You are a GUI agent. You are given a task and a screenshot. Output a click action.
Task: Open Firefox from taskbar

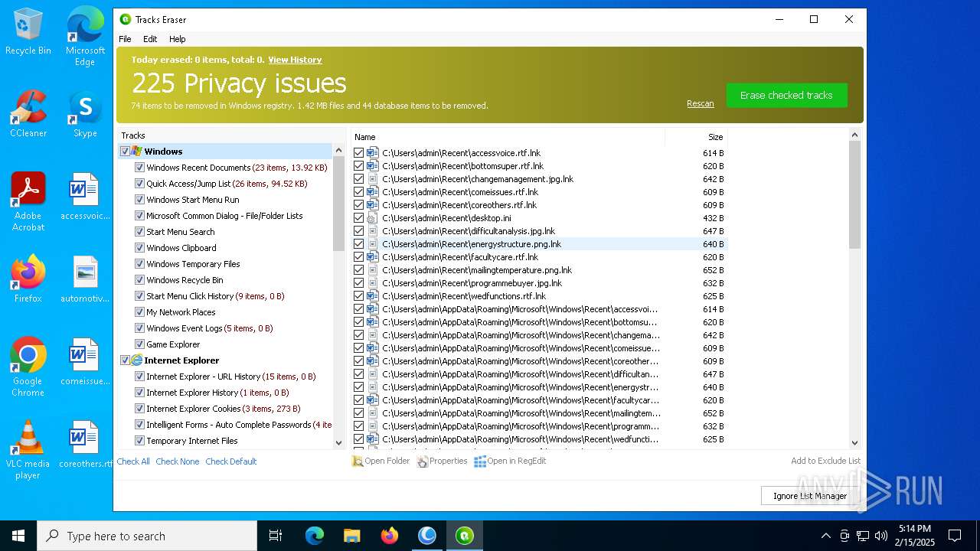tap(390, 536)
